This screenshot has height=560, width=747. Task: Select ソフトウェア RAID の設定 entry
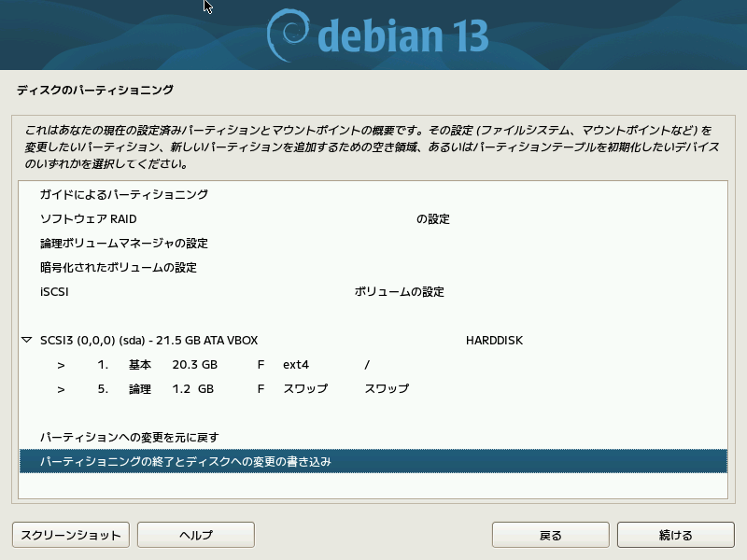[x=373, y=218]
